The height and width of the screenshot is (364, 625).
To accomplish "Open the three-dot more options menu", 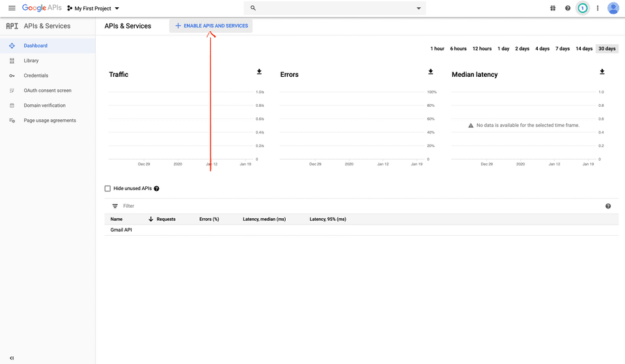I will coord(598,8).
